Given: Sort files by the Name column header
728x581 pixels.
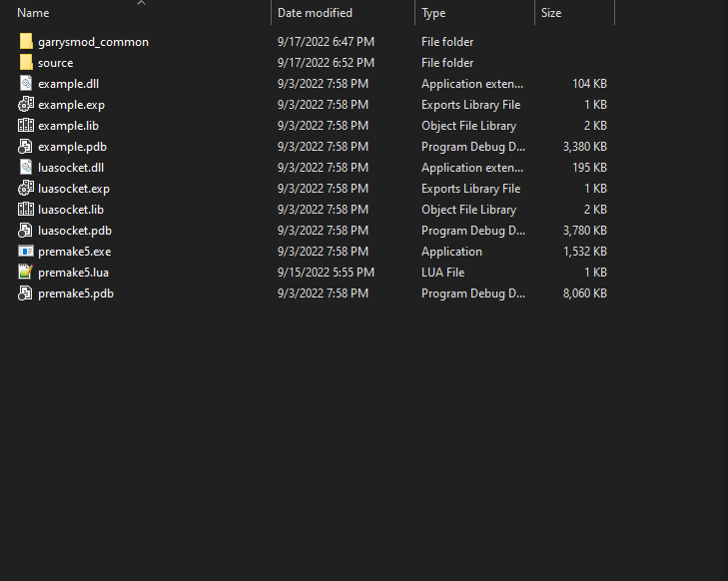Looking at the screenshot, I should (x=33, y=13).
